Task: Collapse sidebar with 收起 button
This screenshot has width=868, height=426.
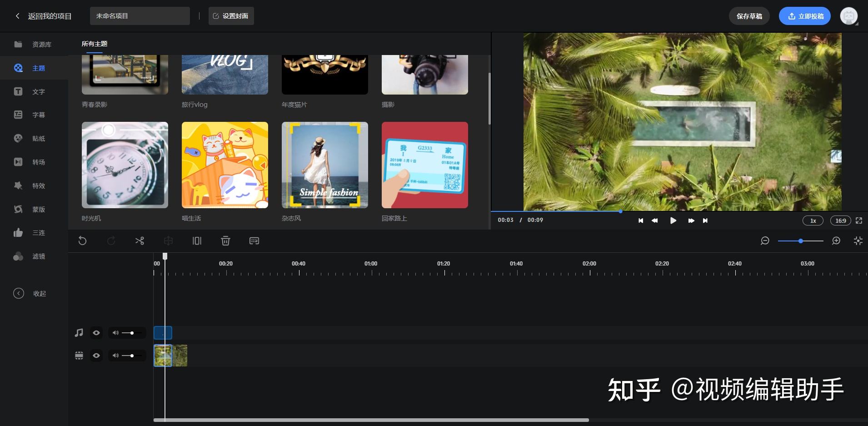Action: coord(30,293)
